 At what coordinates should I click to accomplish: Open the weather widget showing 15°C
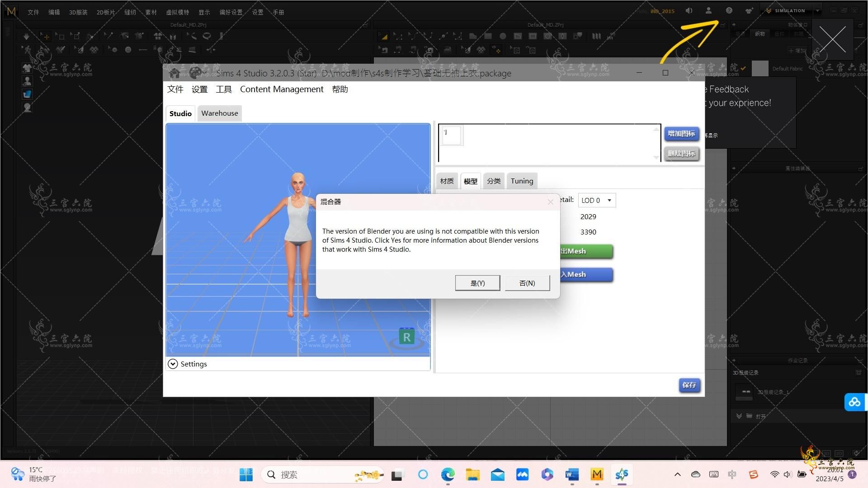point(34,474)
